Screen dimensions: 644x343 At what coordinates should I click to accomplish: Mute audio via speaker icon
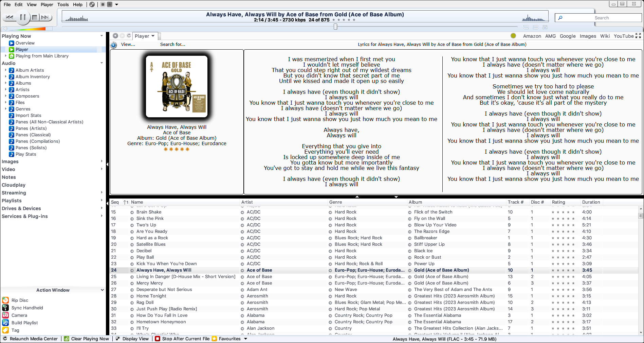(5, 29)
